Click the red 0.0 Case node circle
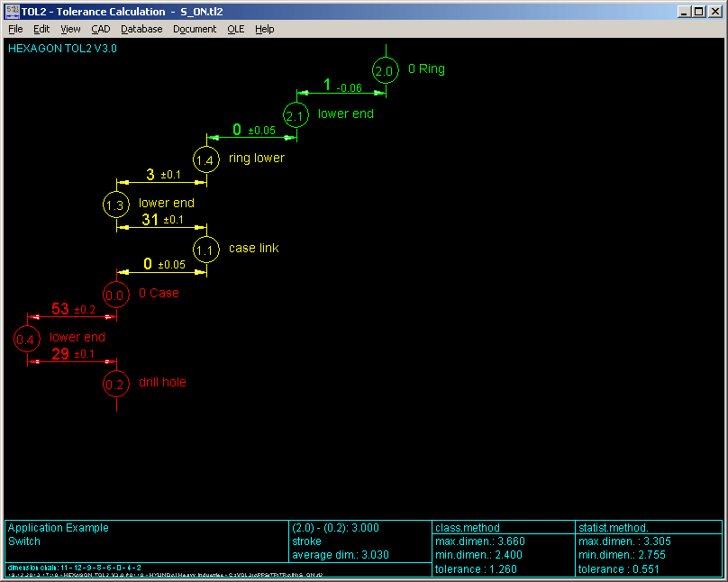 point(116,295)
